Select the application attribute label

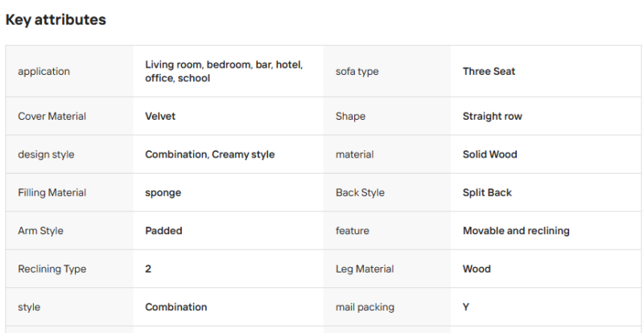(44, 72)
